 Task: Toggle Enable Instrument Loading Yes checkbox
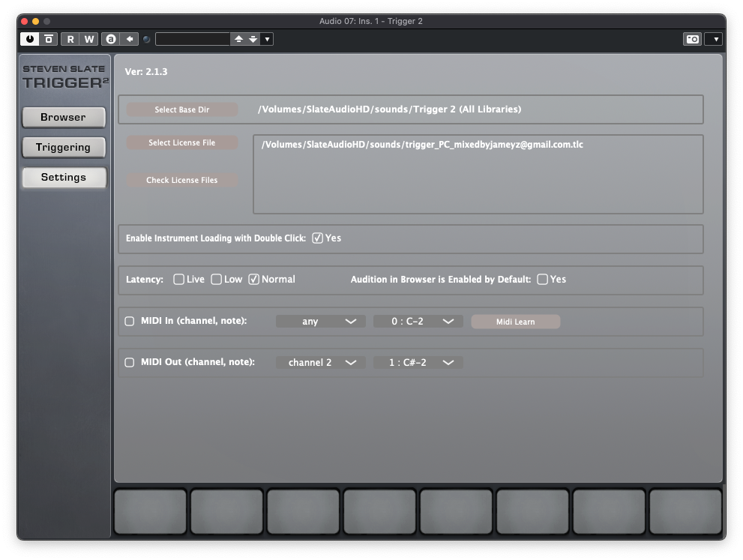click(x=317, y=238)
